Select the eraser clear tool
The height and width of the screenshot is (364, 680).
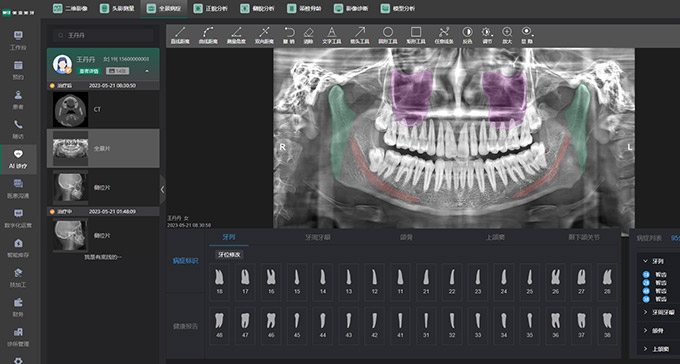[308, 35]
